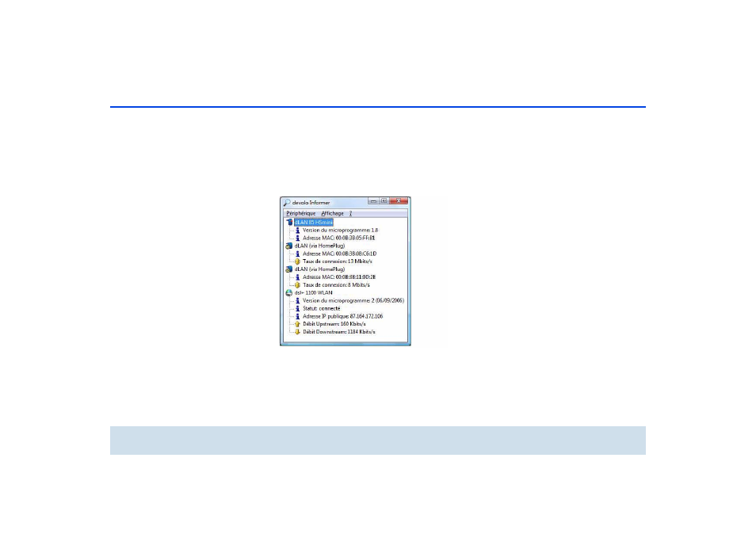Click yellow rate icon beside 13 Mbits/s

click(297, 261)
